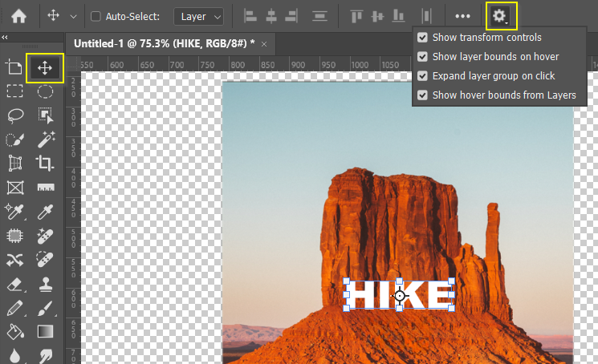The image size is (598, 364).
Task: Close the Untitled-1 document tab
Action: [263, 43]
